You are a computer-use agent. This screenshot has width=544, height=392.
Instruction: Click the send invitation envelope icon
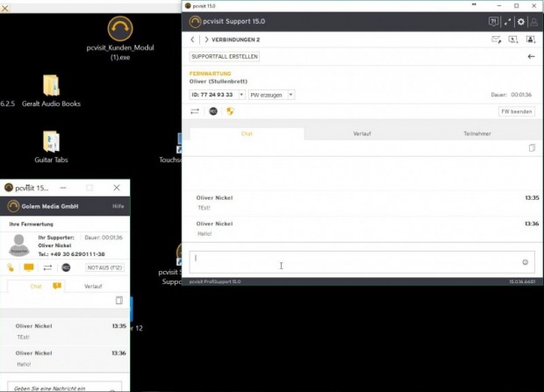496,39
